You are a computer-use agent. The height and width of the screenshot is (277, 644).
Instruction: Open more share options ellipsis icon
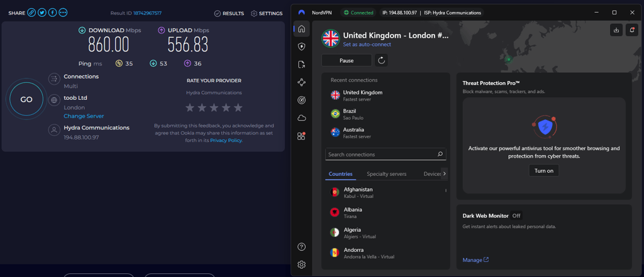(x=63, y=13)
